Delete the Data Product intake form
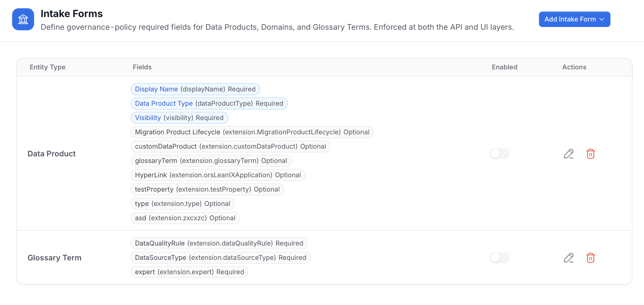644x305 pixels. [590, 154]
